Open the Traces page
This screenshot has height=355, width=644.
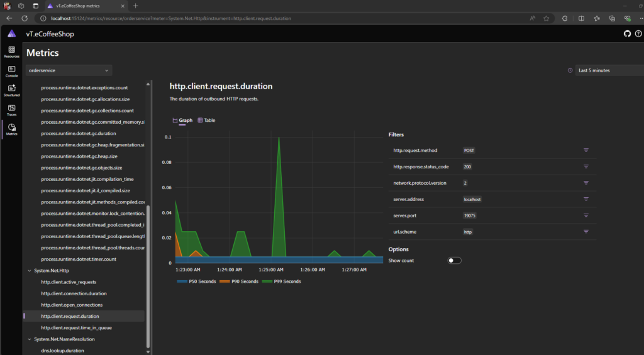[x=11, y=110]
